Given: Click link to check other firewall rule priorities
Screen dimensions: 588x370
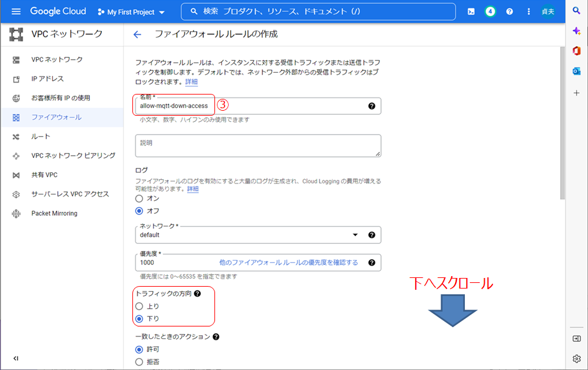Looking at the screenshot, I should click(x=288, y=262).
